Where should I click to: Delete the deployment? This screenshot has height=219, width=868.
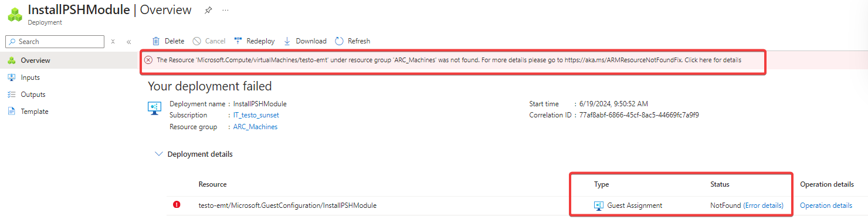click(x=168, y=41)
